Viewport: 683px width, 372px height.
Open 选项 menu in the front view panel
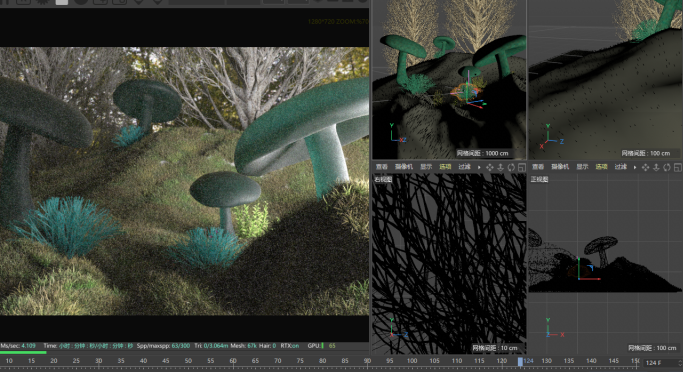(602, 167)
